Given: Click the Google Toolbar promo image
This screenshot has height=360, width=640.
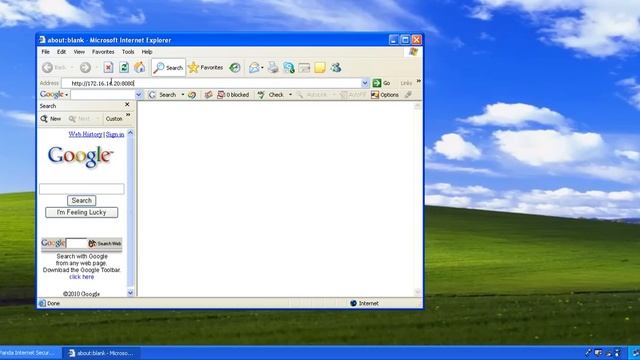Looking at the screenshot, I should [82, 244].
